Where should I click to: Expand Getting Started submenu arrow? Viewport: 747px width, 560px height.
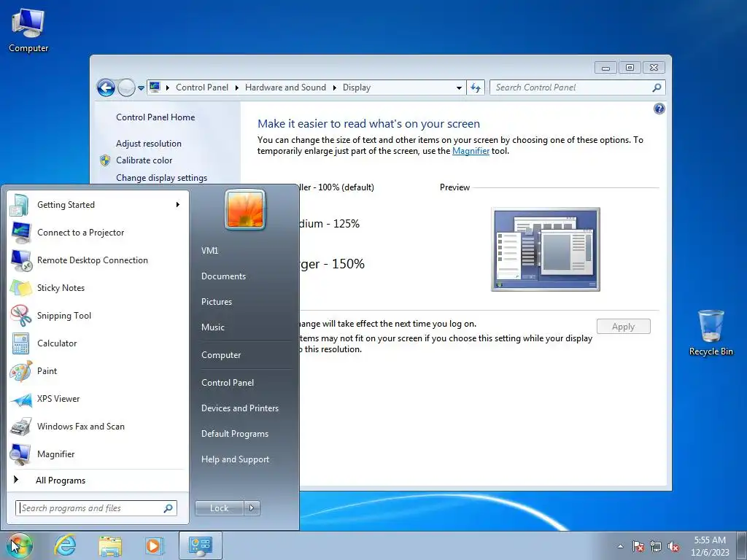(x=178, y=205)
